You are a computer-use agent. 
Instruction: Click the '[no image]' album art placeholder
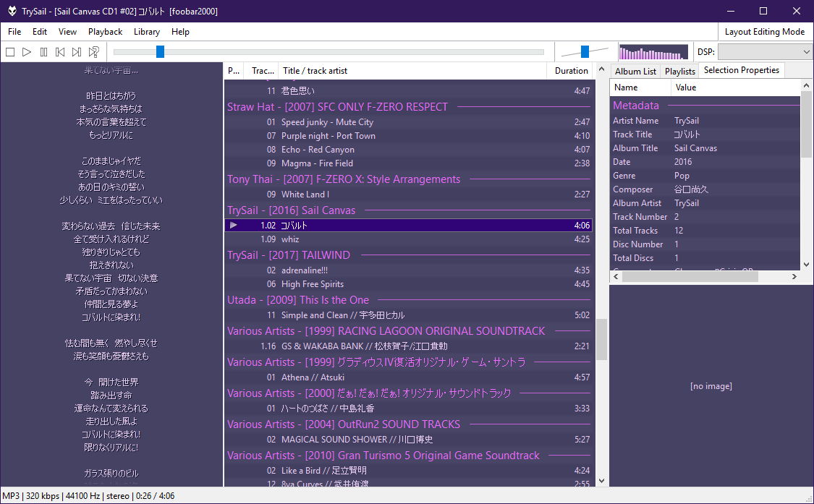711,386
